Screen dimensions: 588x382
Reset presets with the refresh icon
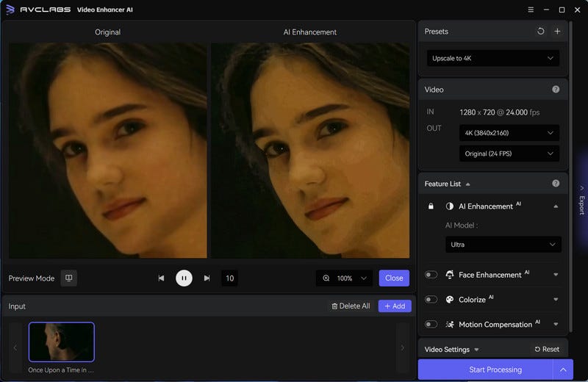540,31
